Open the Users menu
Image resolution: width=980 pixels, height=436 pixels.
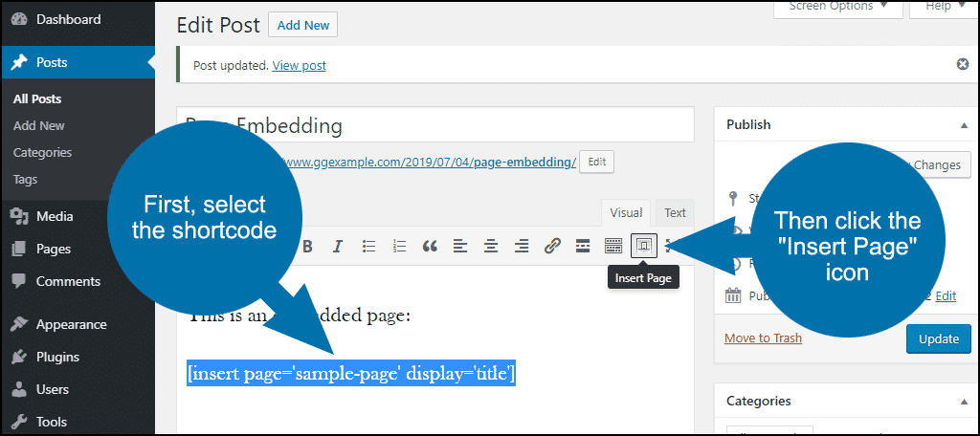coord(78,389)
